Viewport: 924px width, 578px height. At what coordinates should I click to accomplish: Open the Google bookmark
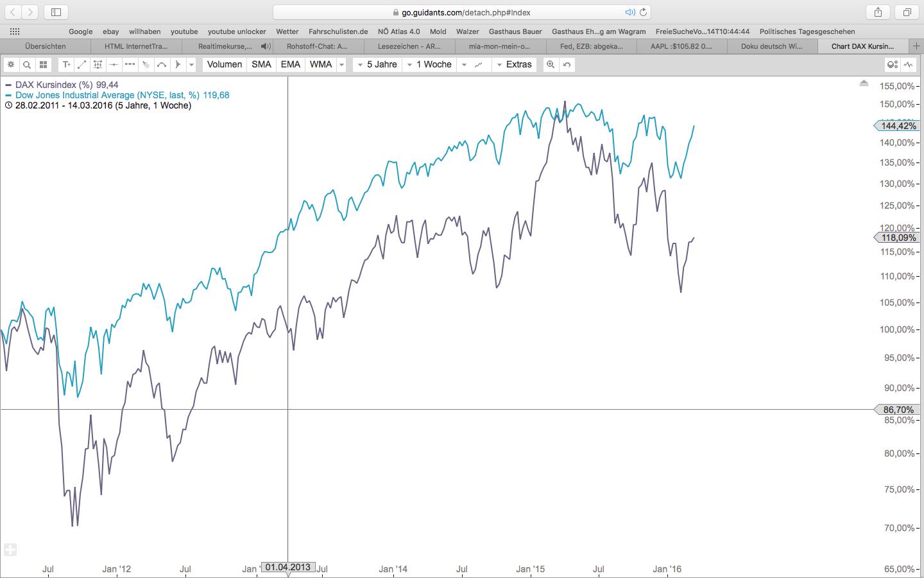point(81,31)
